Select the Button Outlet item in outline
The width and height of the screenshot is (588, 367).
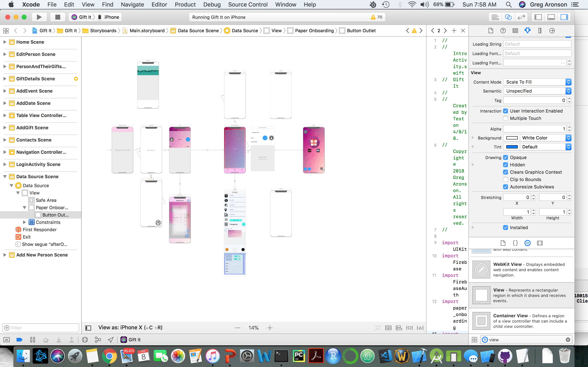coord(55,215)
